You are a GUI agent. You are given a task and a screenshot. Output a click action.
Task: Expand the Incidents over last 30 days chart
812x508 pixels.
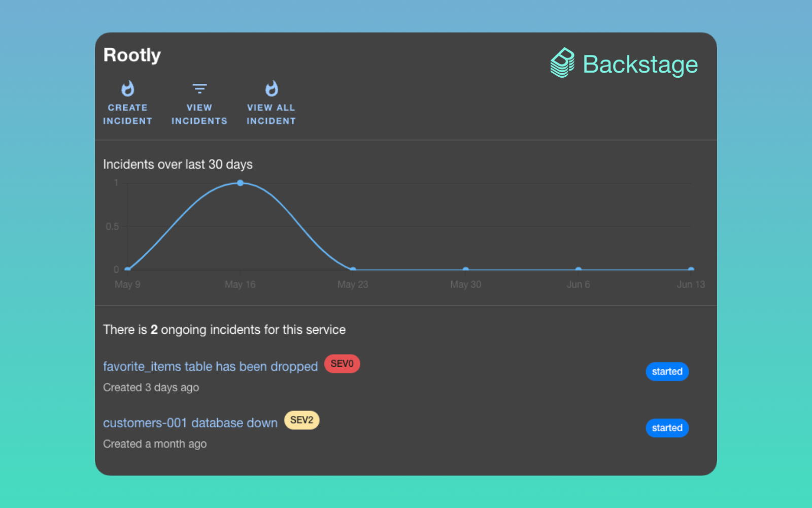[178, 164]
